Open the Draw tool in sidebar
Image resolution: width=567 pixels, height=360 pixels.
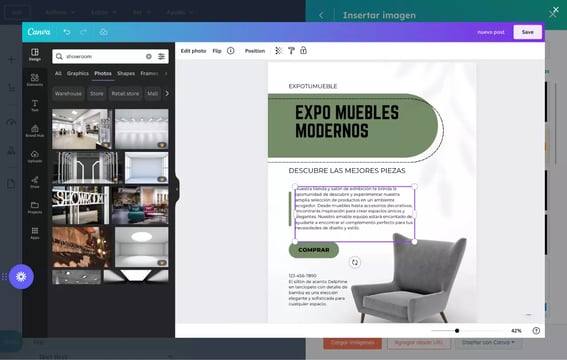(35, 182)
